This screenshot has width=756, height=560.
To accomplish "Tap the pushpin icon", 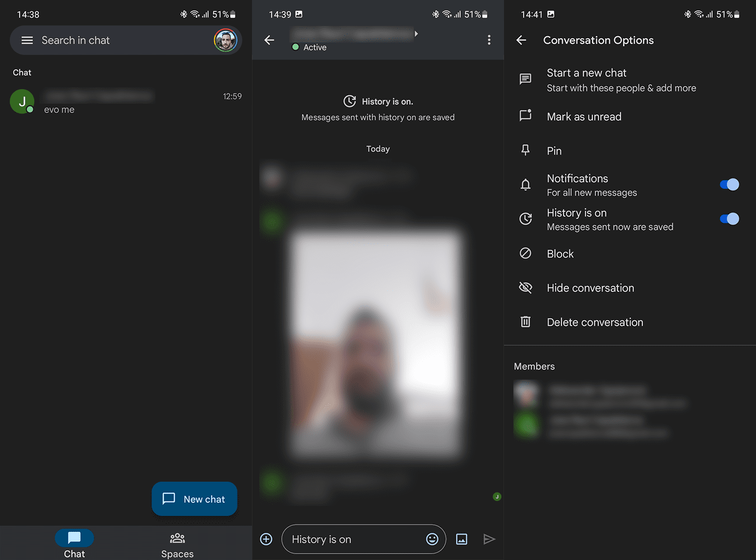I will [525, 150].
